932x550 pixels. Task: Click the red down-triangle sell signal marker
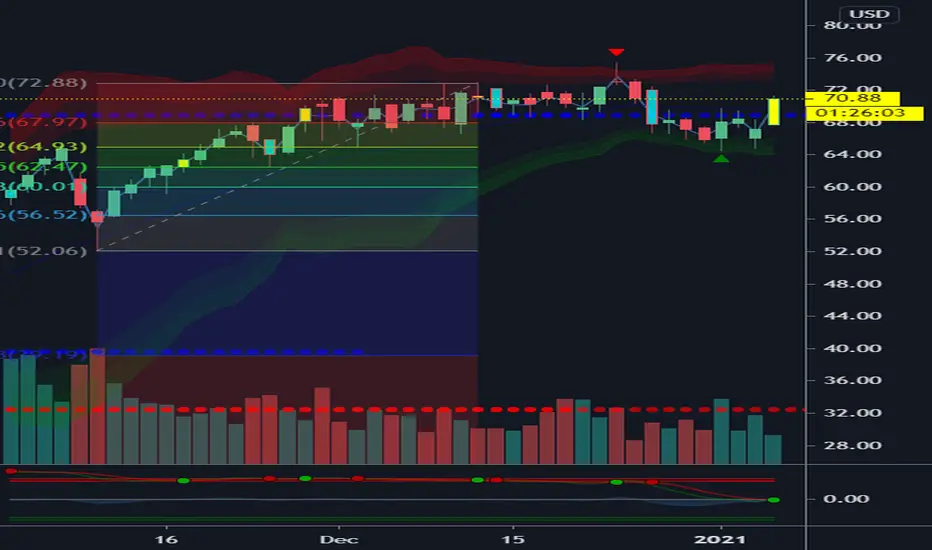coord(616,52)
